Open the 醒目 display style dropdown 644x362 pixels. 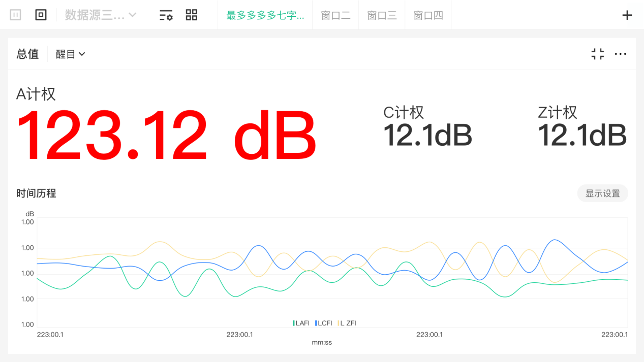click(x=70, y=54)
